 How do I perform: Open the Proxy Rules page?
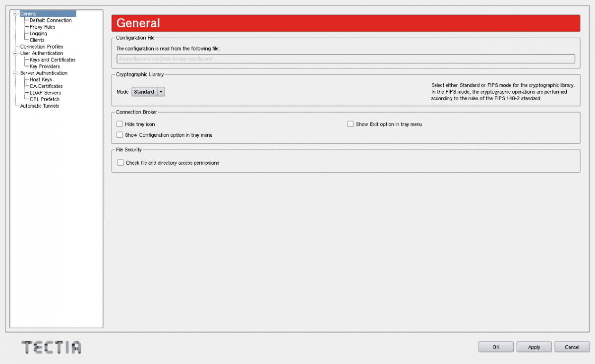tap(43, 27)
